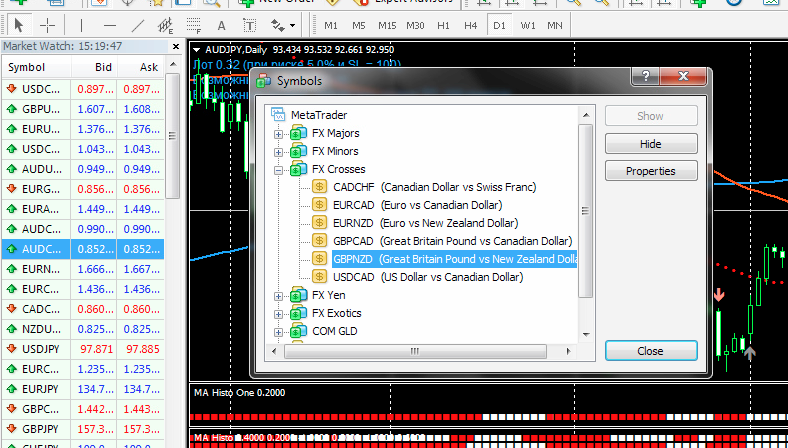Expand the FX Exotics group
This screenshot has height=448, width=788.
click(x=278, y=314)
